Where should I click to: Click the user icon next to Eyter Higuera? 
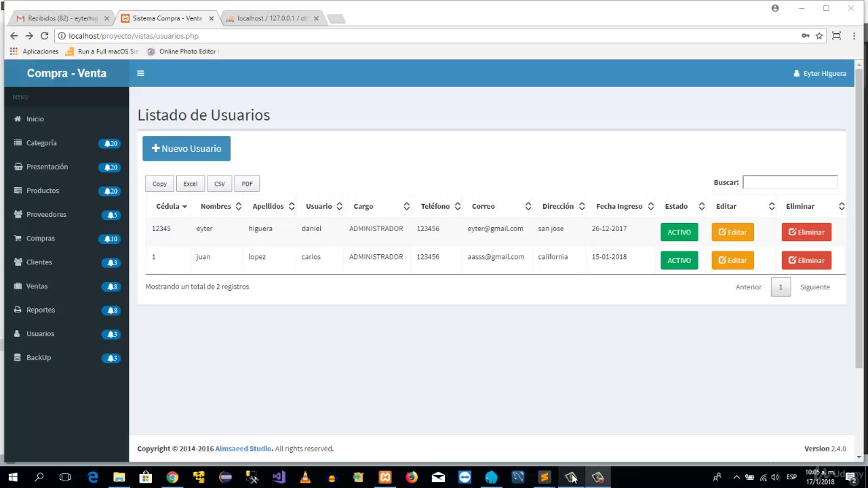[796, 73]
